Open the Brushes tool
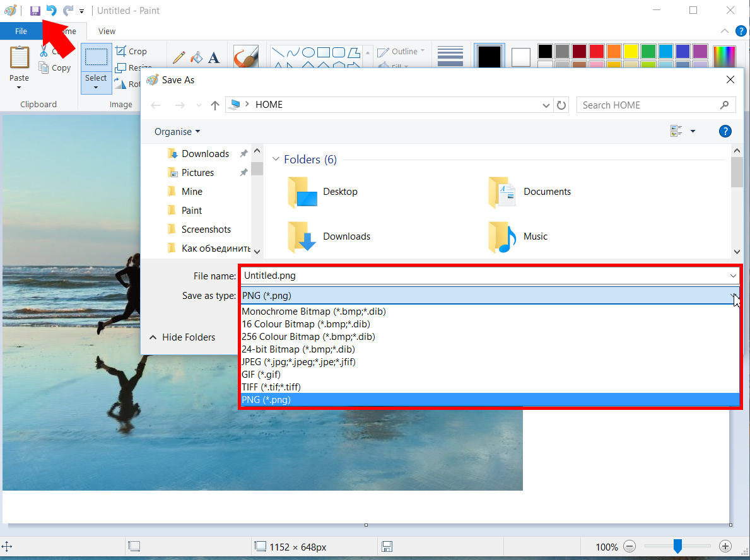The image size is (750, 560). [246, 55]
